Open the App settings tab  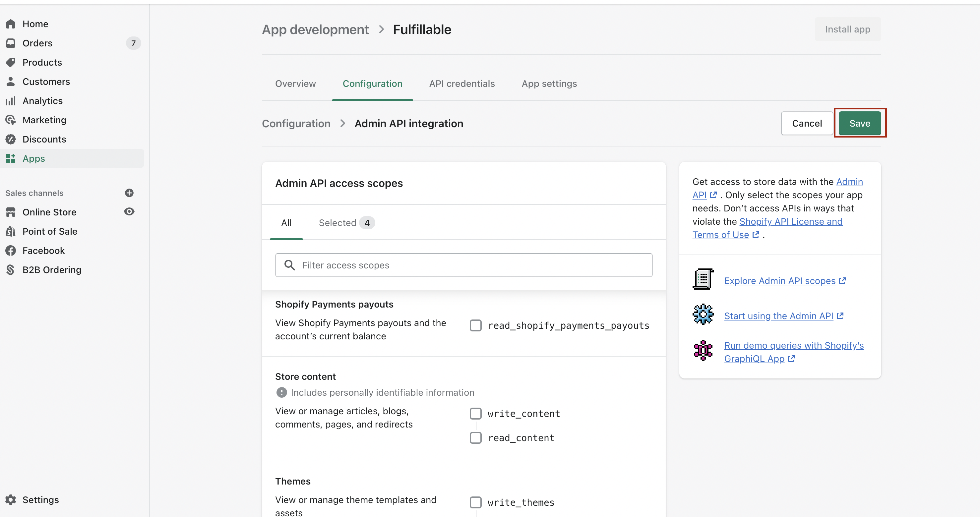click(x=549, y=83)
